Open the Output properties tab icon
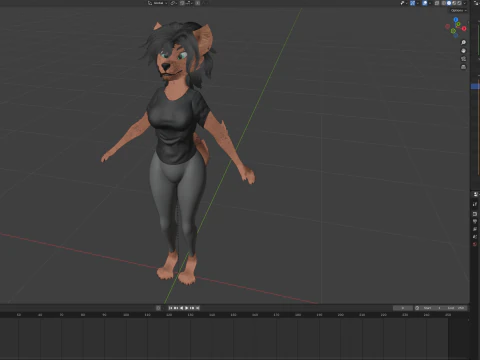Screen dimensions: 480x360 coord(475,221)
